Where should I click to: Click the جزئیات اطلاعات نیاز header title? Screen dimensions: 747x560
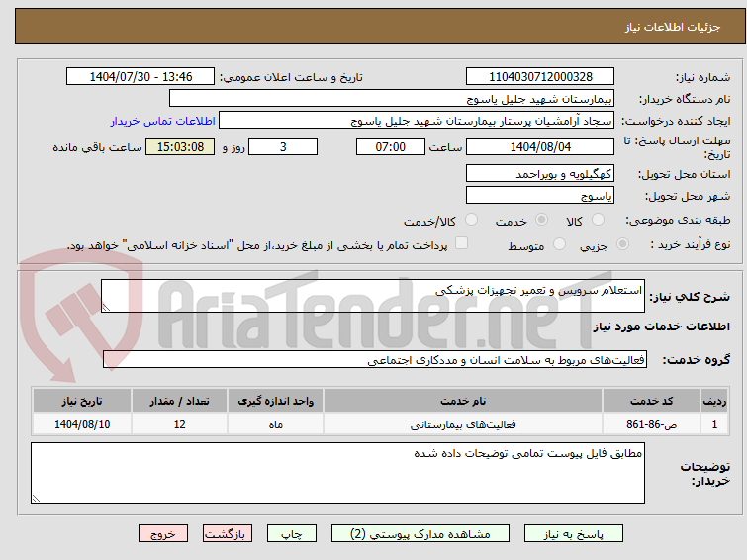(x=673, y=27)
